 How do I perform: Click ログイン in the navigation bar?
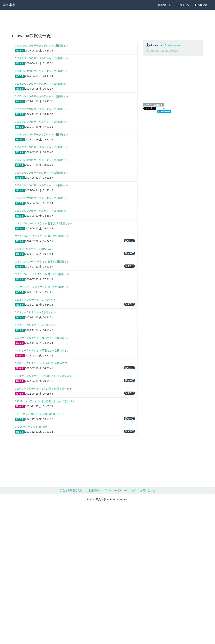(183, 5)
